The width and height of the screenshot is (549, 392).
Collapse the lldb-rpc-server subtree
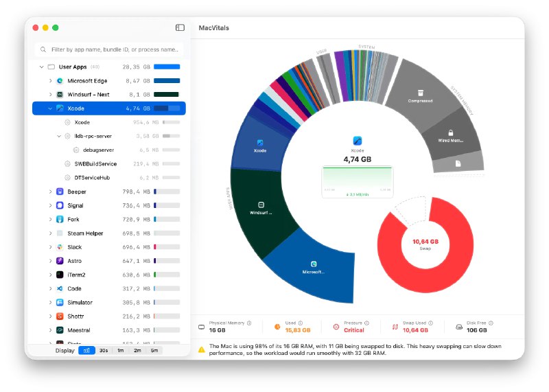(59, 136)
